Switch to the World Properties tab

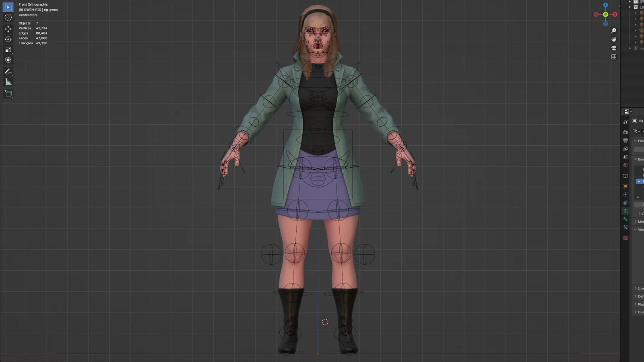point(625,165)
